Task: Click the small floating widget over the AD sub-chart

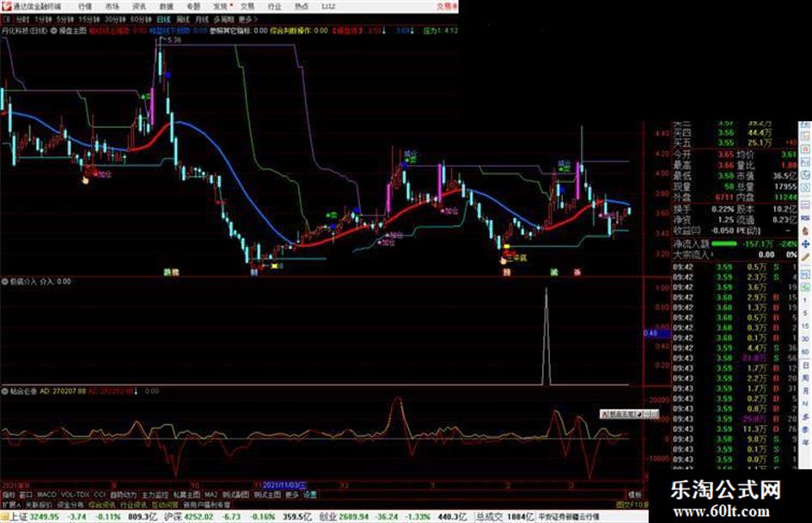Action: click(x=629, y=414)
